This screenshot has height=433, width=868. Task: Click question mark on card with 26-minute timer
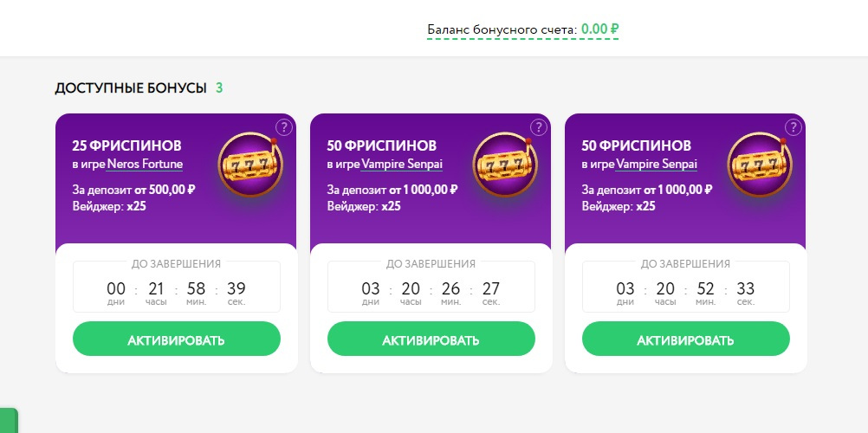click(538, 127)
